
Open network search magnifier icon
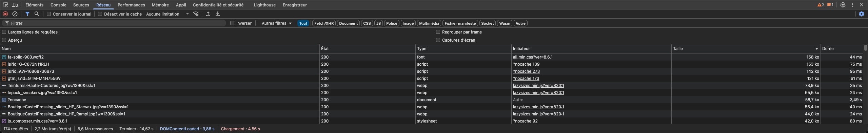(37, 14)
